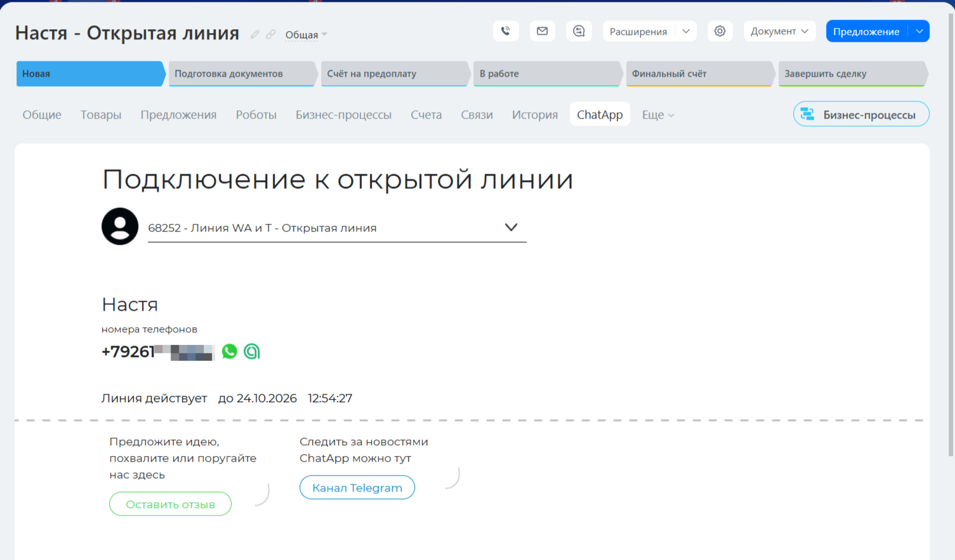955x560 pixels.
Task: Open the Общая pipeline selector
Action: pos(306,35)
